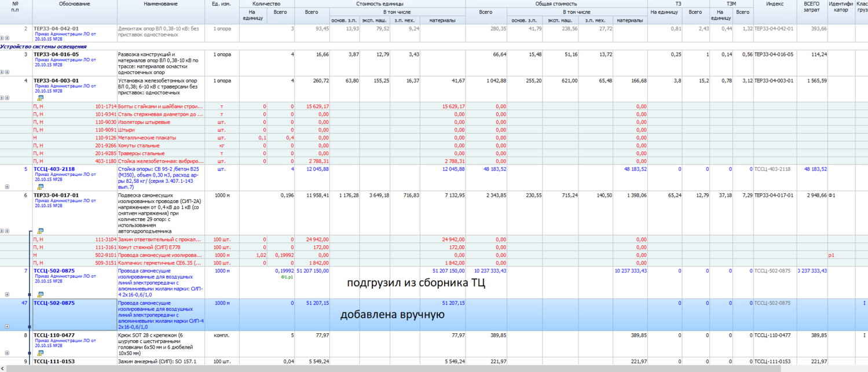Viewport: 868px width, 372px height.
Task: Click unit cost value 12 045,88 in row 5
Action: pyautogui.click(x=317, y=169)
